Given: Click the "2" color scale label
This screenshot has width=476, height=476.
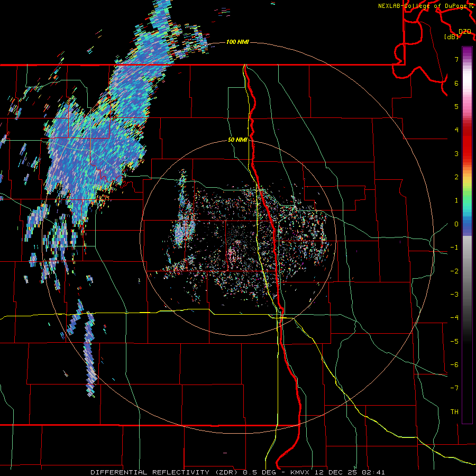Looking at the screenshot, I should (456, 177).
